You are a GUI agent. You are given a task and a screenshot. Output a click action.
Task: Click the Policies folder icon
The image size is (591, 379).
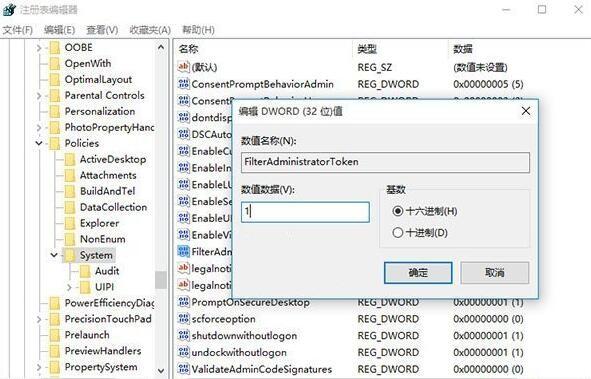click(55, 143)
